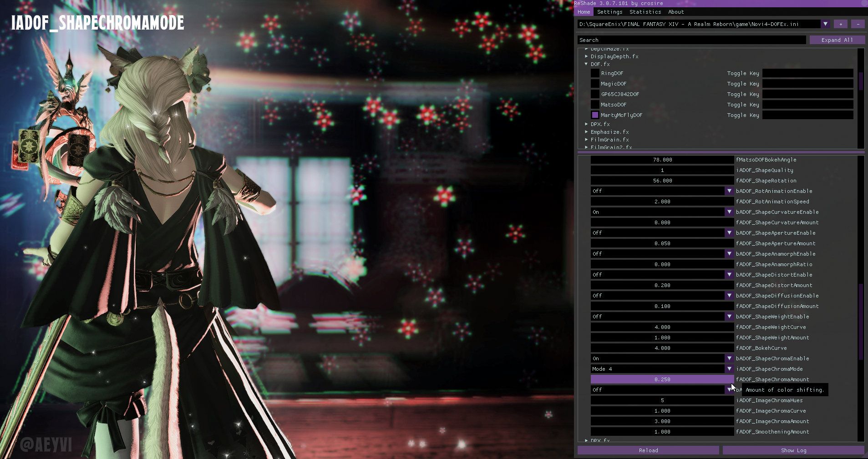Disable the MartyMcFlyDOF technique checkbox

pos(595,115)
